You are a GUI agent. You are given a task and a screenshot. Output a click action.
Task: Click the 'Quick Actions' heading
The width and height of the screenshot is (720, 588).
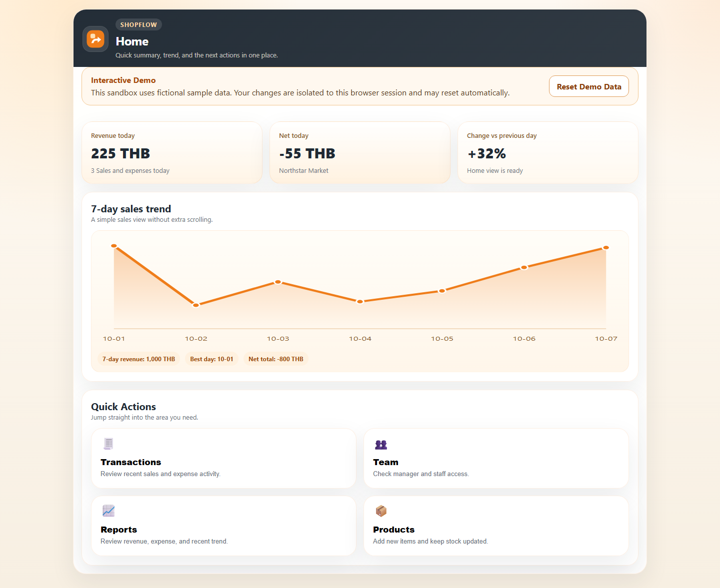123,407
